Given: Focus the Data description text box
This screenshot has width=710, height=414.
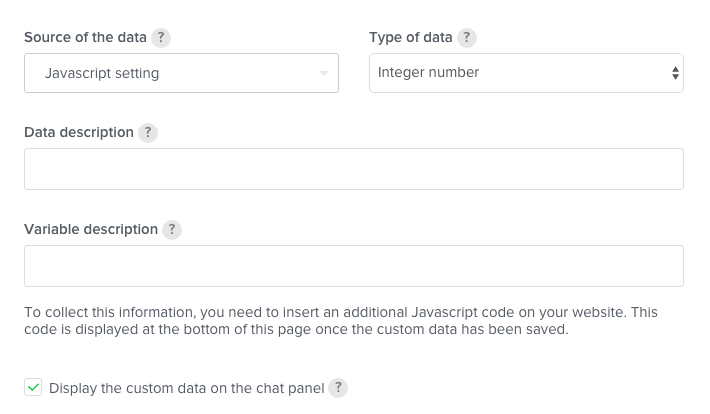Looking at the screenshot, I should click(x=354, y=169).
